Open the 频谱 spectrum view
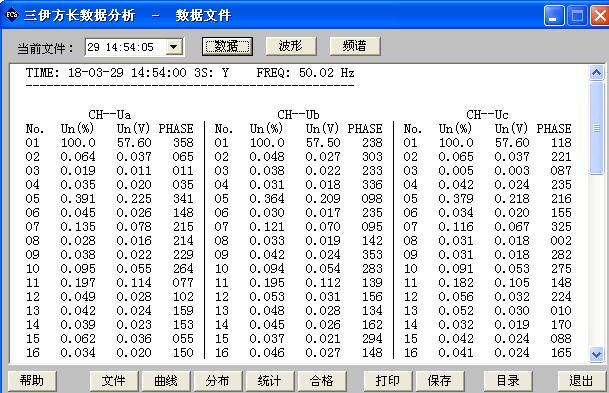 [355, 46]
